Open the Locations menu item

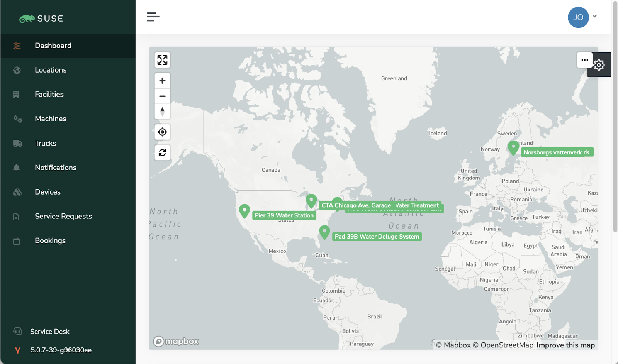coord(51,70)
